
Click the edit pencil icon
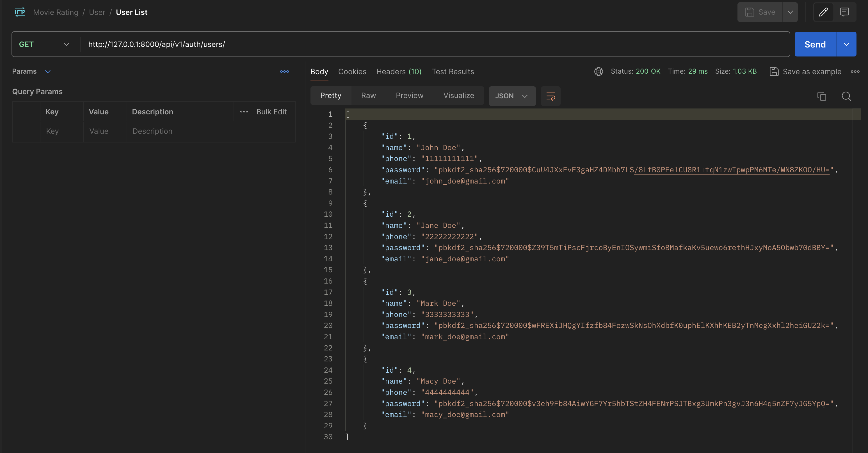coord(823,12)
